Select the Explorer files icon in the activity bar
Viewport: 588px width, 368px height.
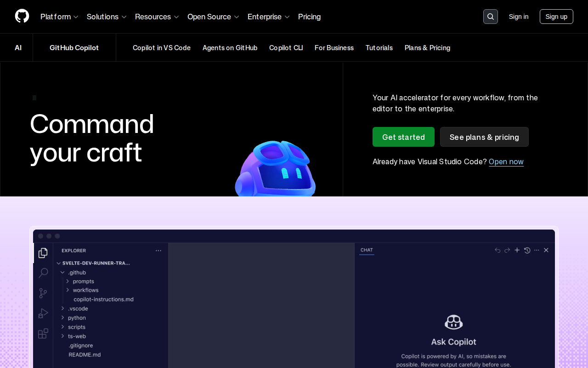pyautogui.click(x=43, y=253)
